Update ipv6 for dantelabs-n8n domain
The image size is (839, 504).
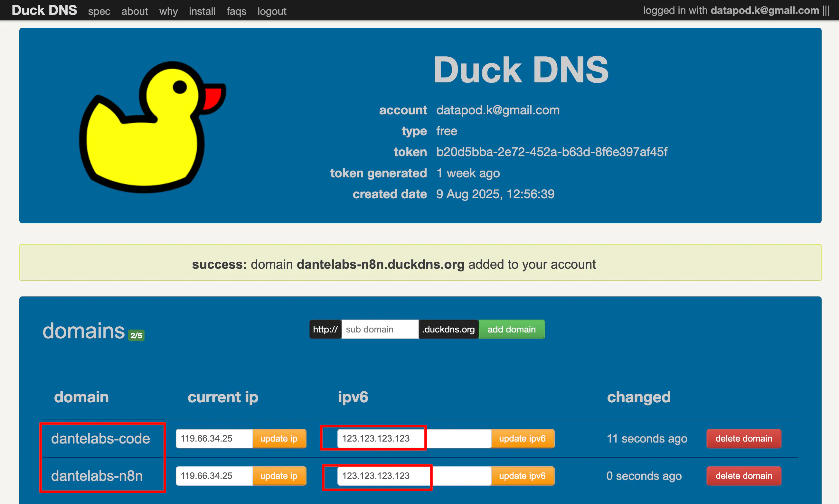tap(523, 476)
